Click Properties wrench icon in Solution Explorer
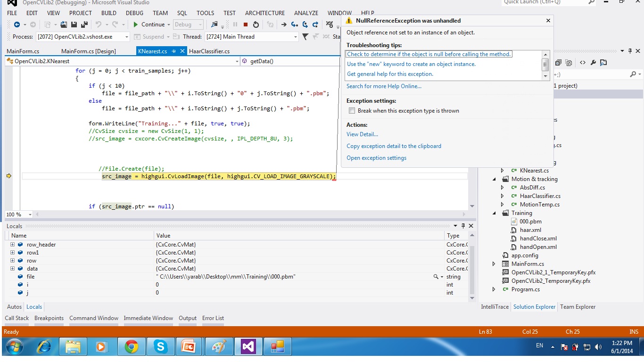The width and height of the screenshot is (644, 362). pyautogui.click(x=593, y=63)
